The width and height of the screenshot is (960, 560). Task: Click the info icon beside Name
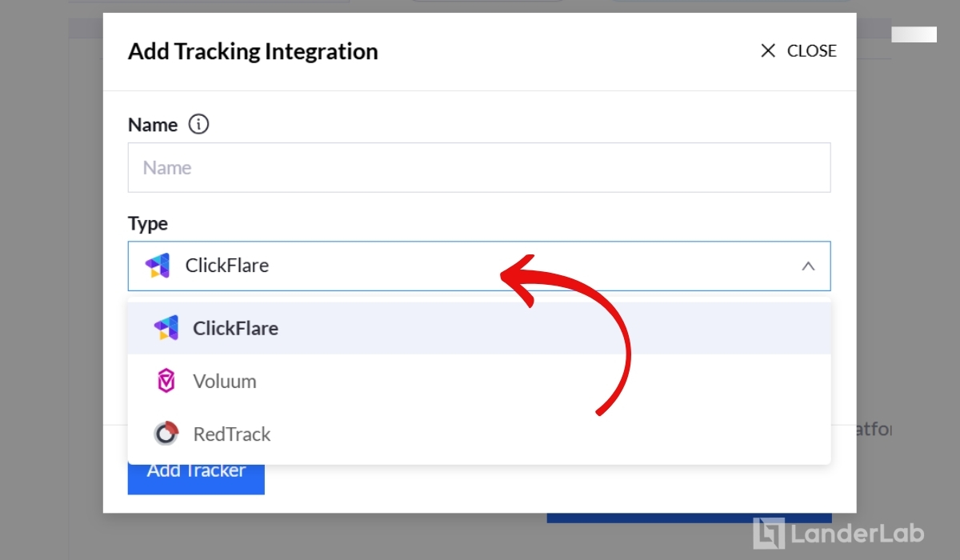[x=198, y=125]
